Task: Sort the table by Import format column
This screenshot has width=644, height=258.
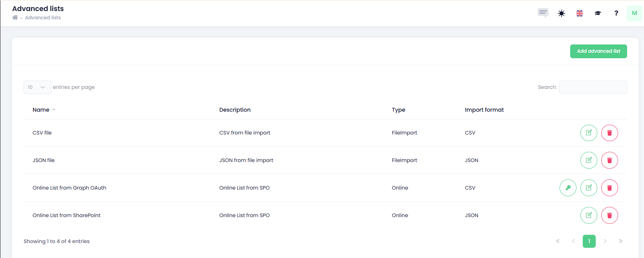Action: click(x=484, y=110)
